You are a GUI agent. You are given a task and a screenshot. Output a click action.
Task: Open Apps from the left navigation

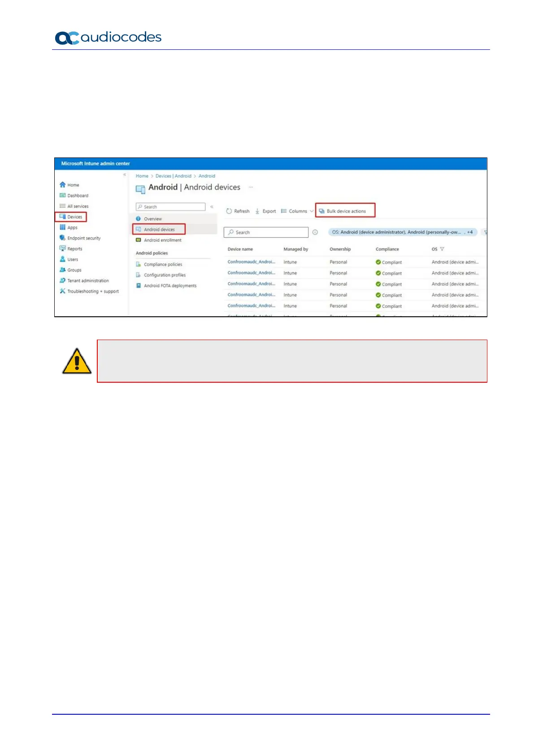[69, 227]
